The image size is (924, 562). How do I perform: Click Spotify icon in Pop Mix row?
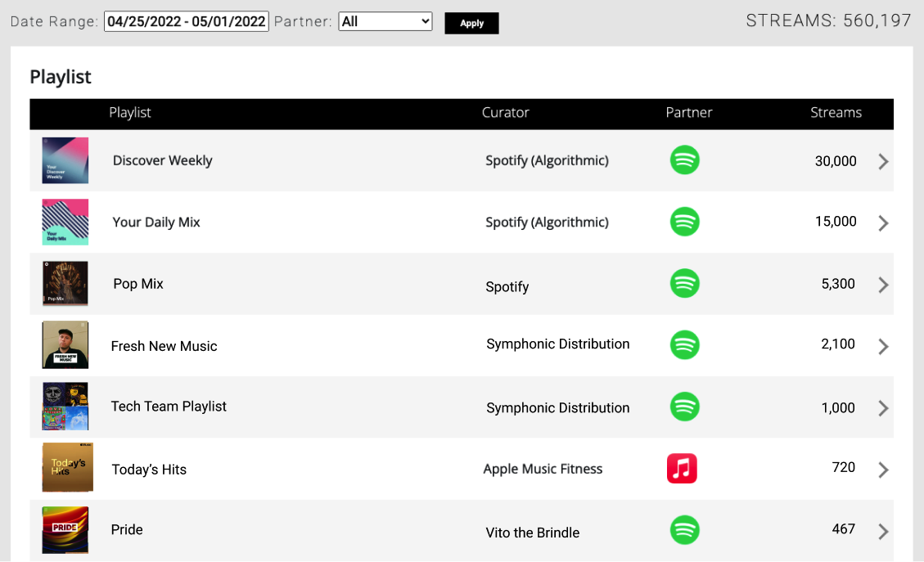click(684, 284)
